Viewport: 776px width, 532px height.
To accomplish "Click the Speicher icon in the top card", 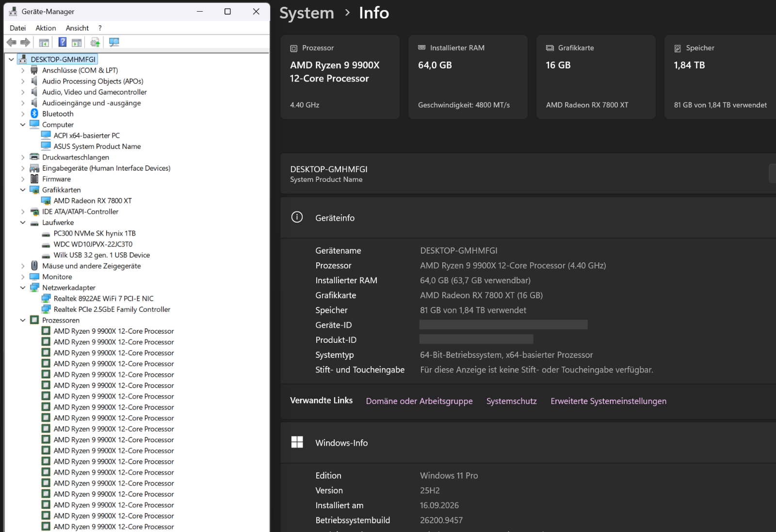I will (678, 48).
